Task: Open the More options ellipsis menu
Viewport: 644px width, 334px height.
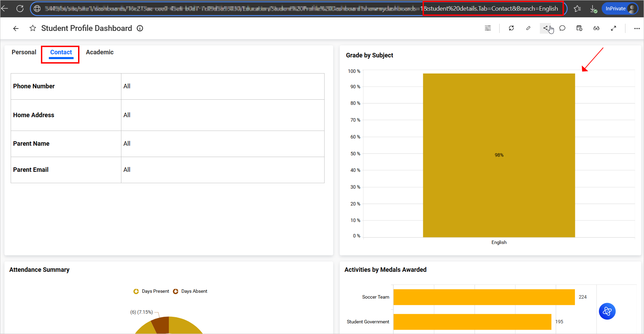Action: 637,29
